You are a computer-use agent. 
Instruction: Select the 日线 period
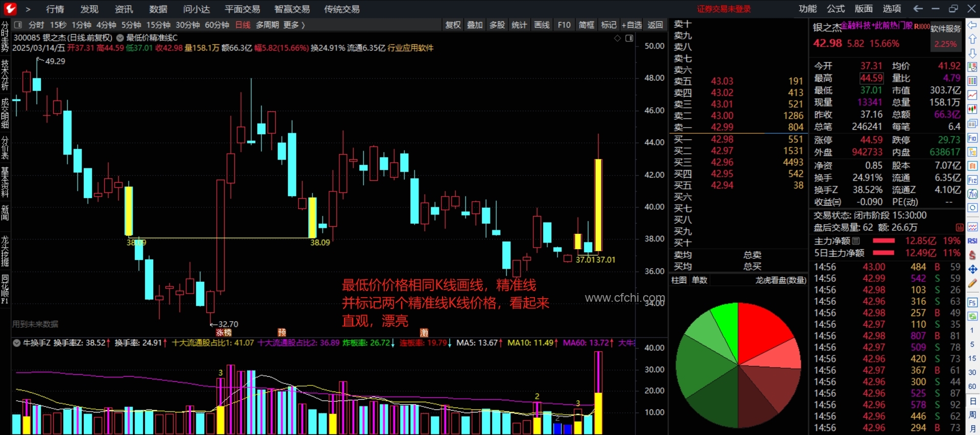pyautogui.click(x=242, y=25)
